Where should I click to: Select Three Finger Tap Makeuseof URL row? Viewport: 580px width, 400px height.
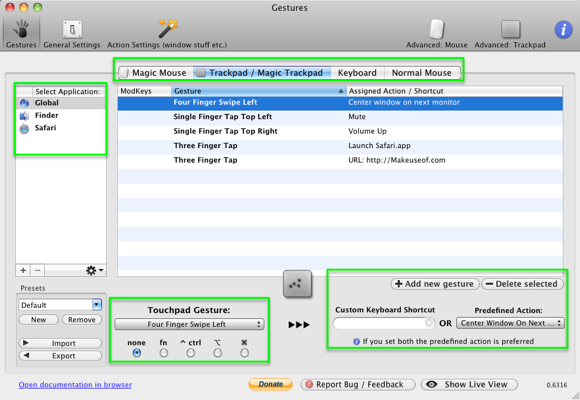click(340, 160)
